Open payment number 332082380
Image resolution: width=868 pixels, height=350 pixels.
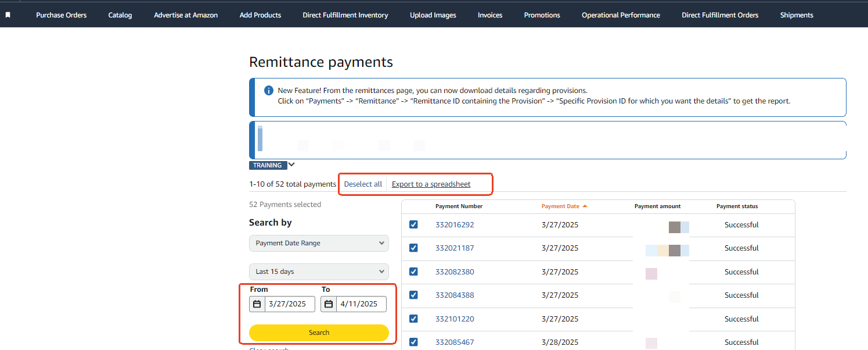pyautogui.click(x=455, y=272)
